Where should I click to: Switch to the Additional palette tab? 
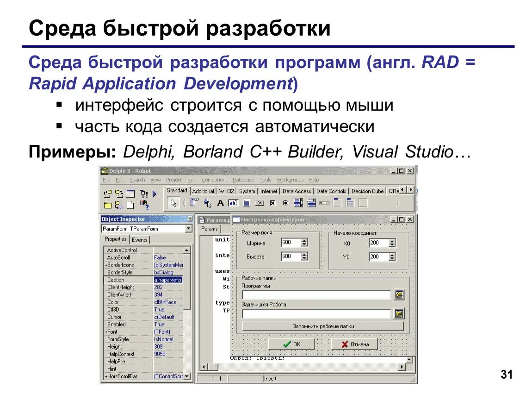tap(203, 191)
